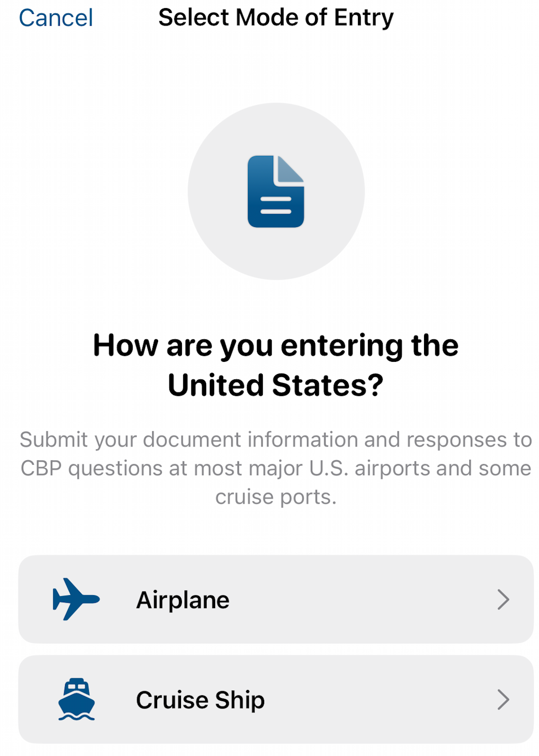539x756 pixels.
Task: Choose Cruise Ship as entry method
Action: pyautogui.click(x=269, y=700)
